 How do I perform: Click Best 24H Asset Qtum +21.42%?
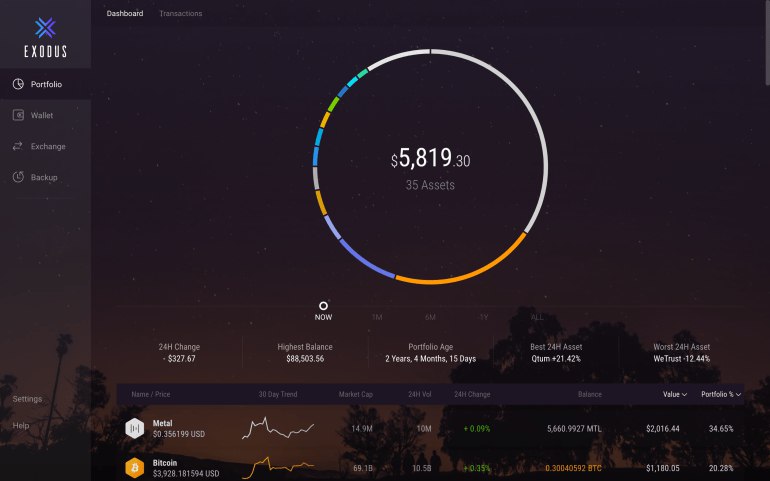pyautogui.click(x=556, y=353)
